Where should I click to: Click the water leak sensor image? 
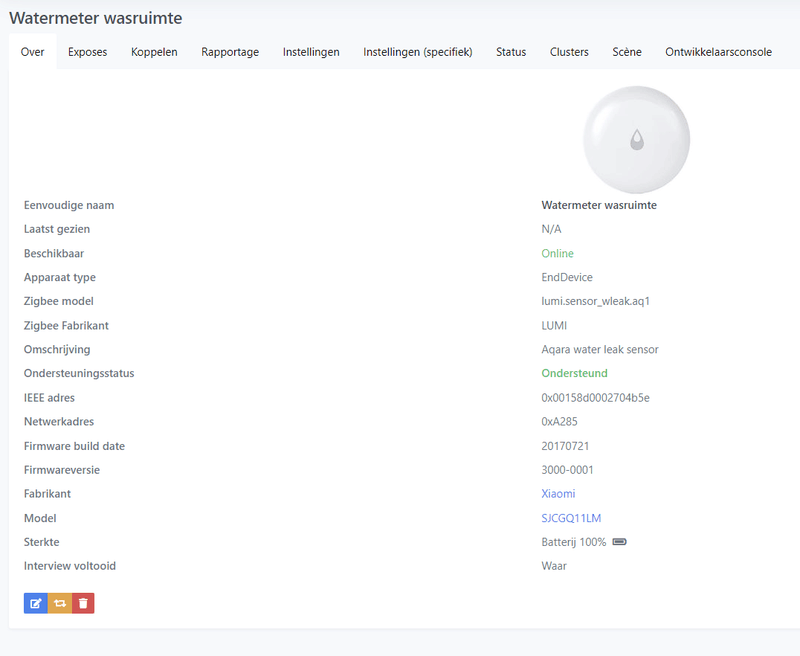pos(636,140)
